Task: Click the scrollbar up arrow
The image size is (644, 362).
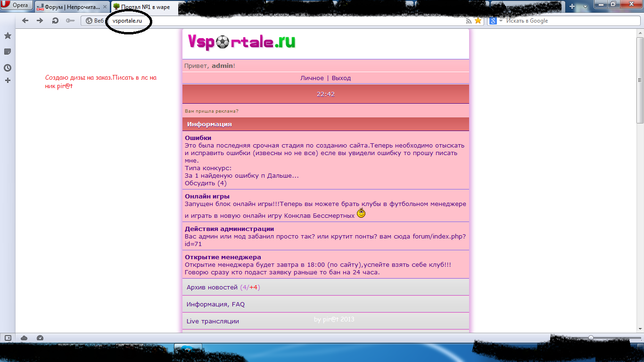Action: pos(640,33)
